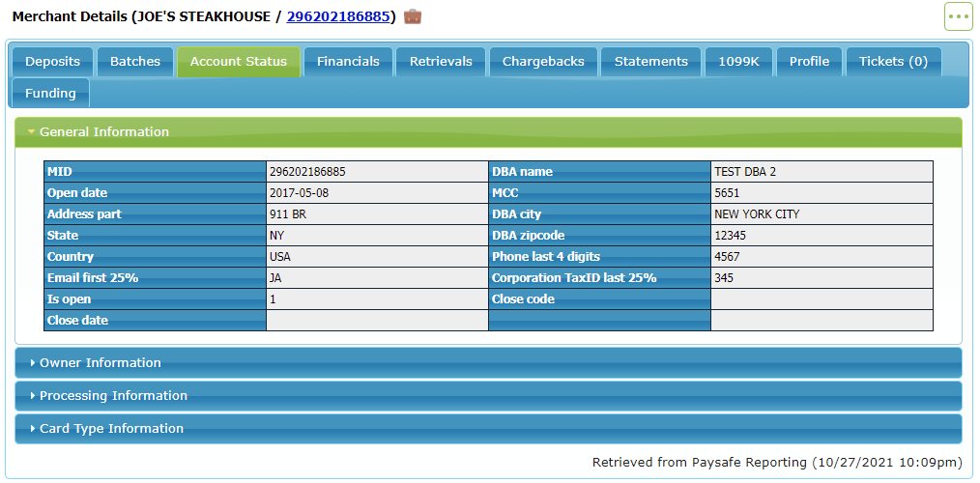This screenshot has height=483, width=980.
Task: Go to the Retrievals tab
Action: pos(441,62)
